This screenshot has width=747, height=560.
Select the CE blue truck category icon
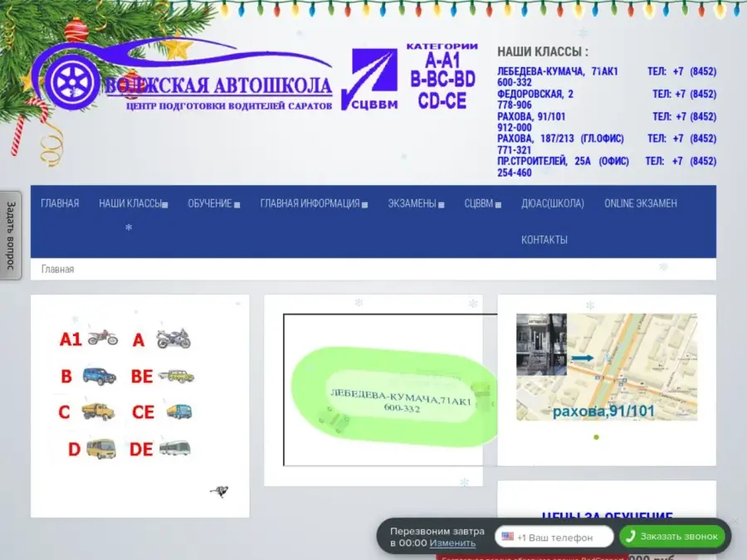click(178, 411)
